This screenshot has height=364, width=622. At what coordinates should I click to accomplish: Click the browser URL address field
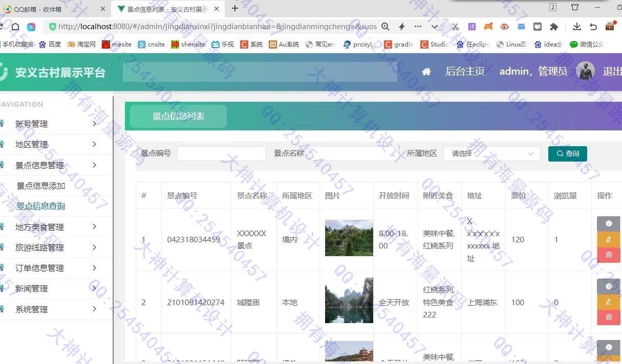(x=217, y=27)
